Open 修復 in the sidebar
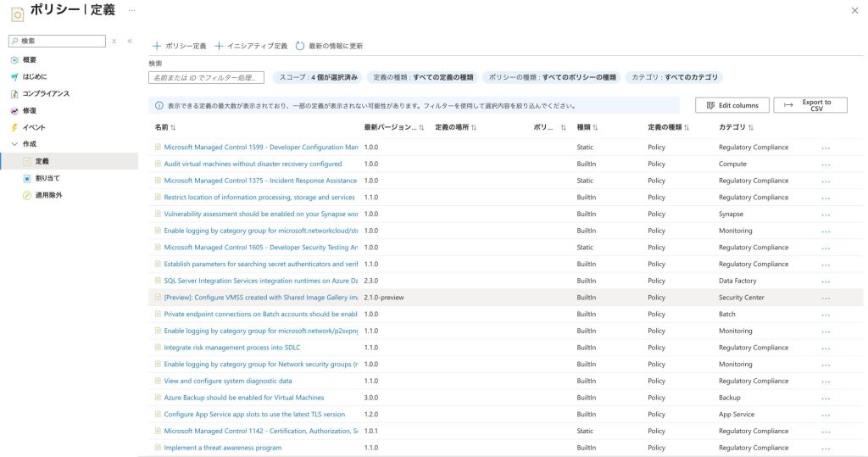Viewport: 868px width, 457px height. click(x=29, y=110)
